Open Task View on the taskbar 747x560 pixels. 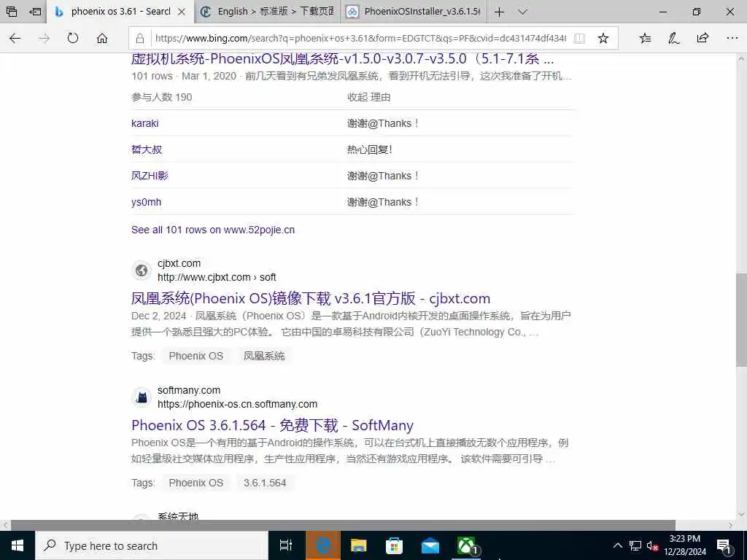[286, 545]
